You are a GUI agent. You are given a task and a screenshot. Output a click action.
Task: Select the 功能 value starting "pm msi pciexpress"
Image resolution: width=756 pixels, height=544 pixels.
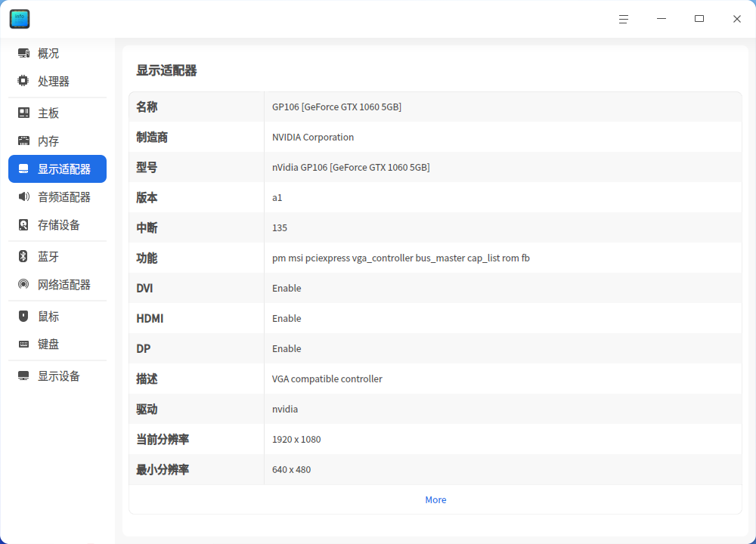pyautogui.click(x=401, y=258)
